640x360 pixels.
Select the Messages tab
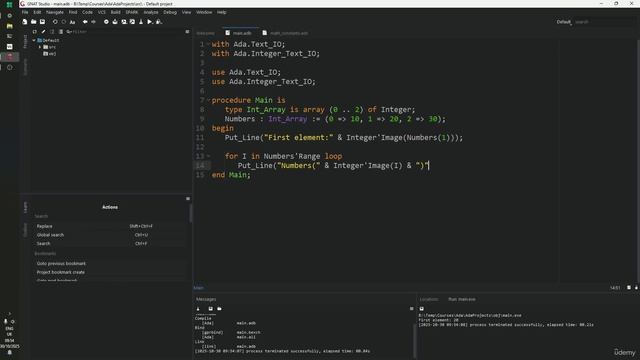click(206, 299)
